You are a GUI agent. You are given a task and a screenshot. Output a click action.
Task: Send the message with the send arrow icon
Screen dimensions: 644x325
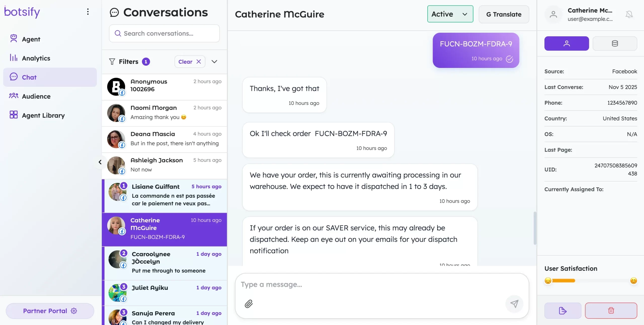[x=514, y=304]
